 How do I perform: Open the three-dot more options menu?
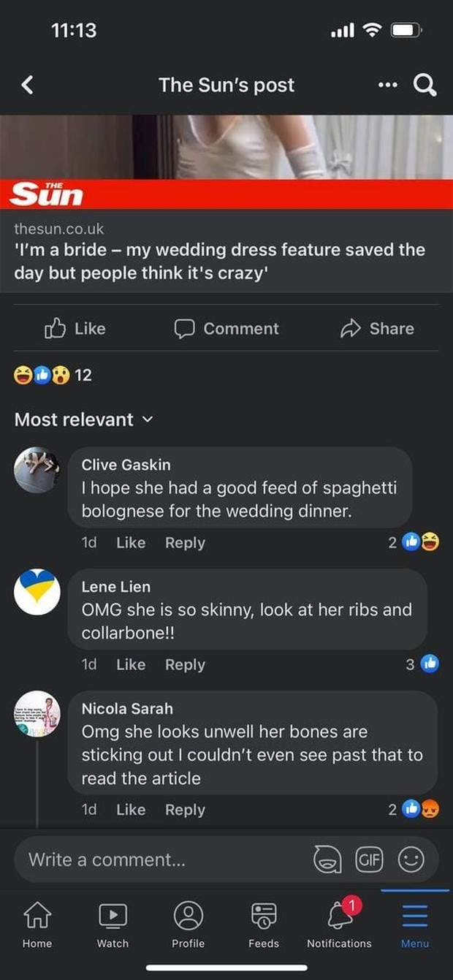[x=388, y=85]
